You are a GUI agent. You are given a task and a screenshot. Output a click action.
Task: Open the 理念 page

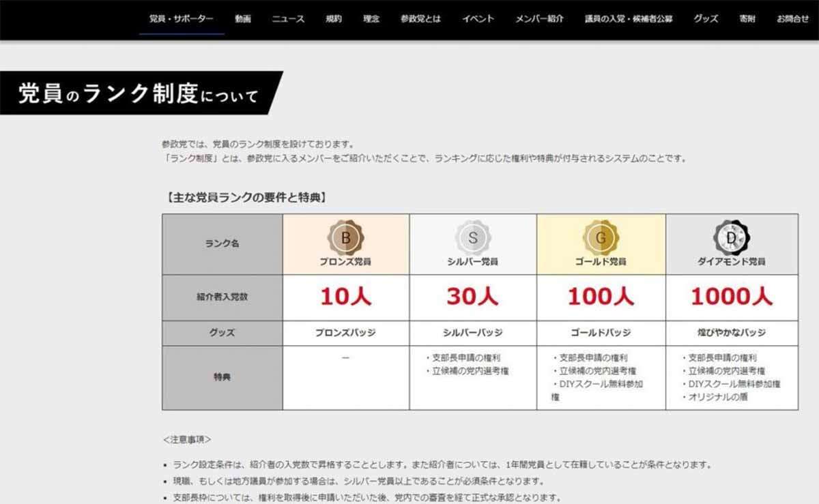pyautogui.click(x=371, y=19)
